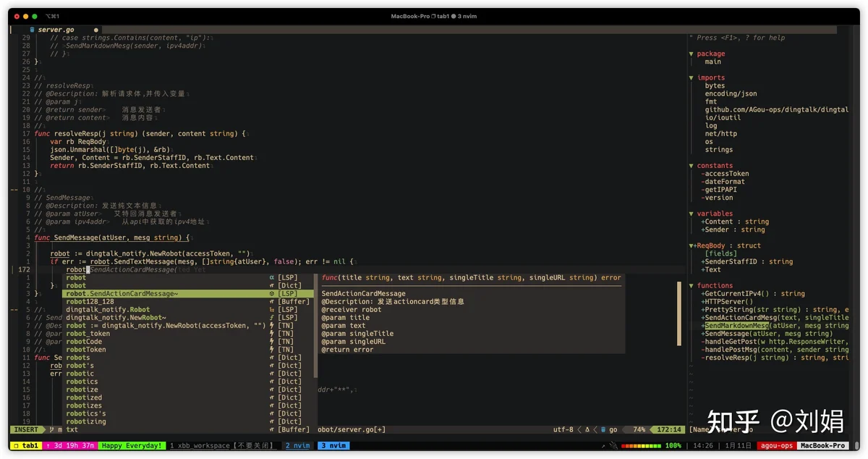Click the dictionary icon of robot's entry
868x459 pixels.
pos(271,365)
